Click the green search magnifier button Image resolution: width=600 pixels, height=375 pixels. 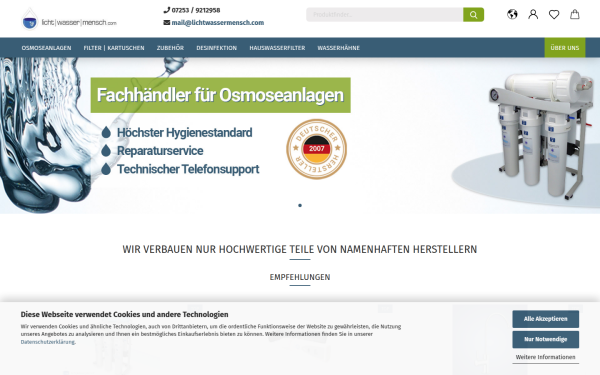point(473,15)
